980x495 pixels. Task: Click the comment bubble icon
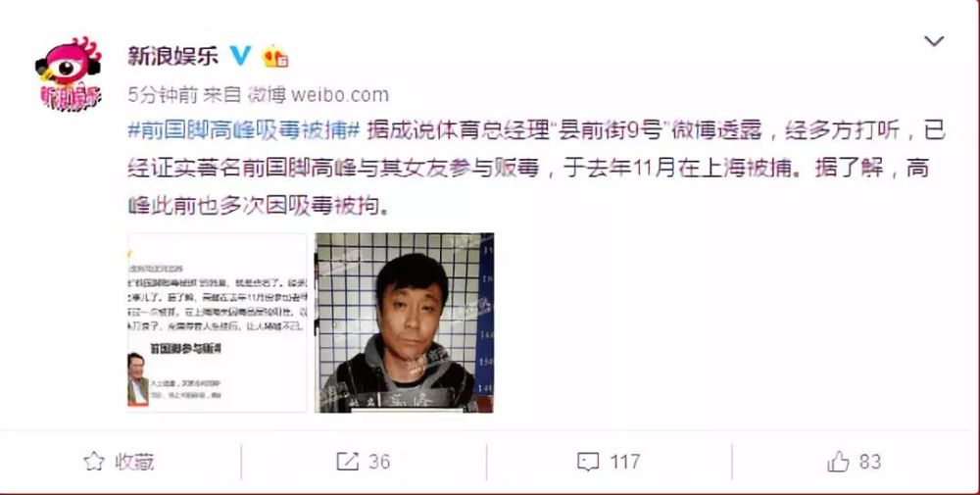click(588, 463)
